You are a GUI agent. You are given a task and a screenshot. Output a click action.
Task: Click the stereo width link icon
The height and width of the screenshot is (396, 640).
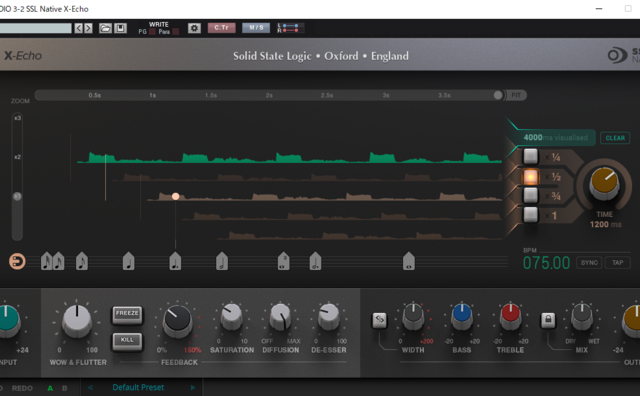click(x=379, y=320)
